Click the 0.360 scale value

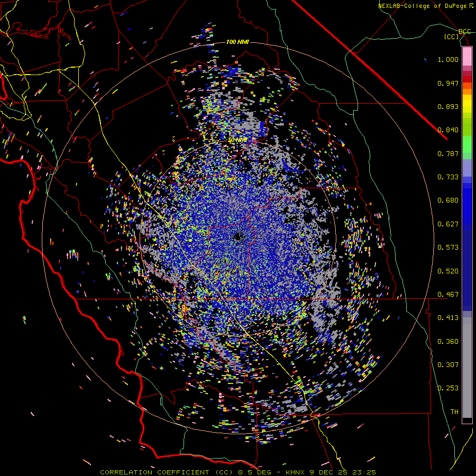pos(448,342)
